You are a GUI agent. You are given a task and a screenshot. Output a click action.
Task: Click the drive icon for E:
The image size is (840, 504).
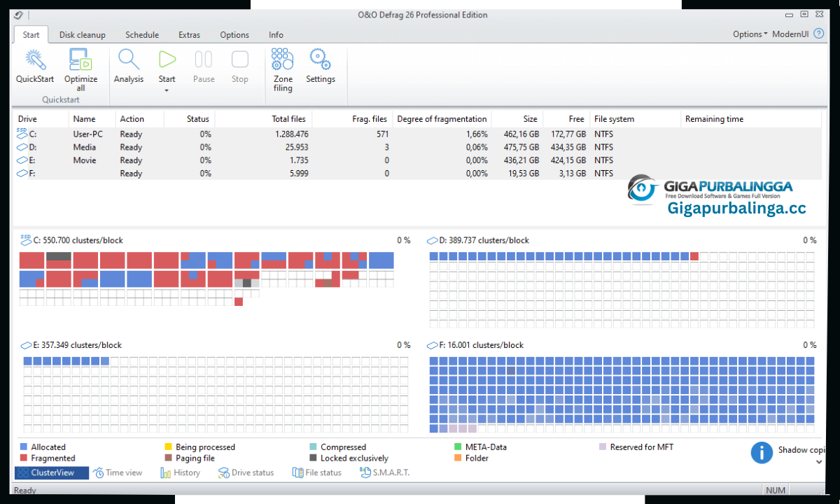point(23,160)
